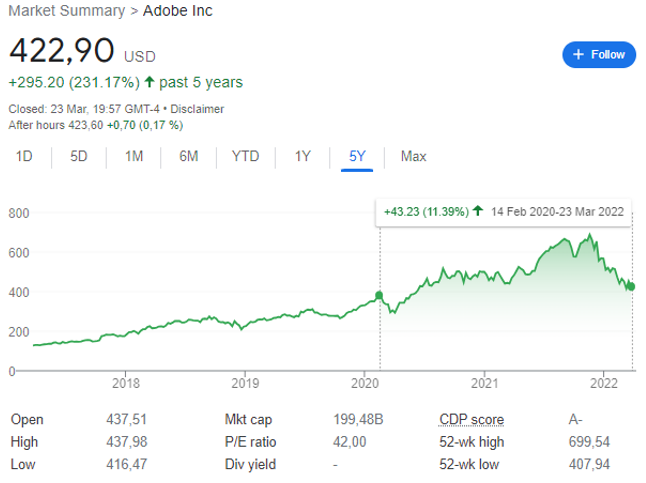Switch to the 6M range tab

tap(188, 156)
